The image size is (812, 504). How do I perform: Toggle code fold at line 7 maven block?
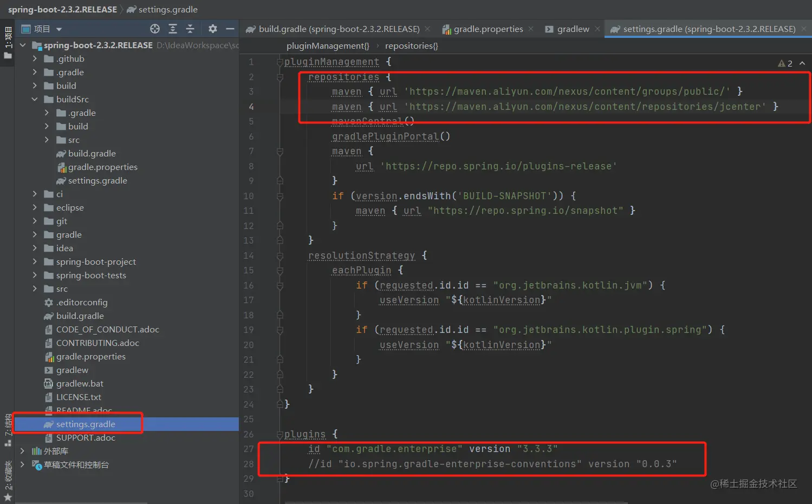pyautogui.click(x=280, y=152)
